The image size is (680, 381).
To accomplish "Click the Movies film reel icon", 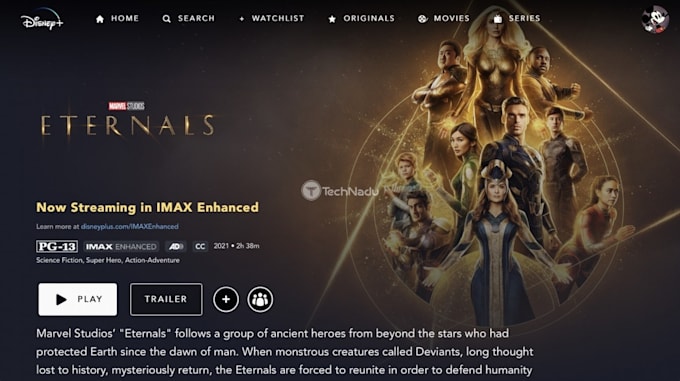I will click(x=422, y=19).
